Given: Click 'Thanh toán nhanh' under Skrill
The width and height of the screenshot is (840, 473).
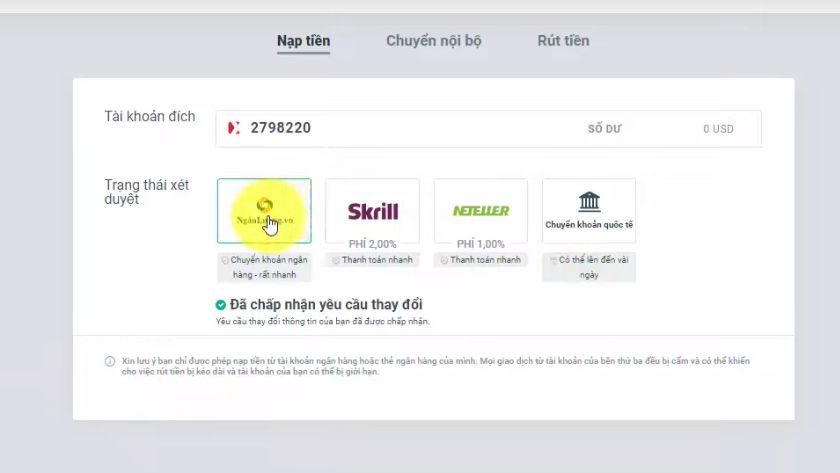Looking at the screenshot, I should tap(377, 260).
